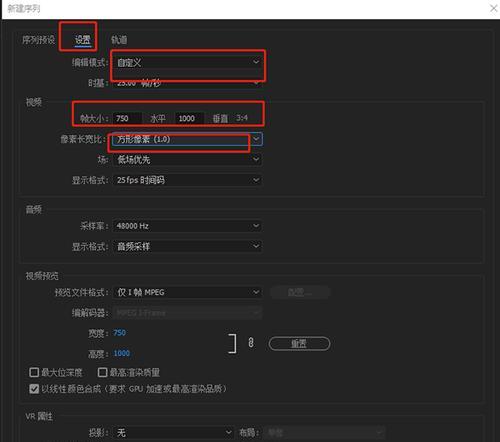Click the chain link icon beside width and height

tap(251, 343)
